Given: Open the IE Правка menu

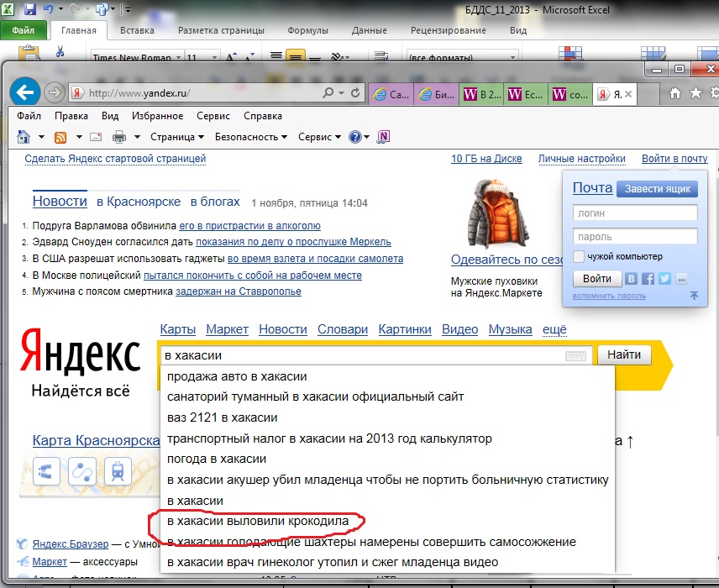Looking at the screenshot, I should 71,116.
